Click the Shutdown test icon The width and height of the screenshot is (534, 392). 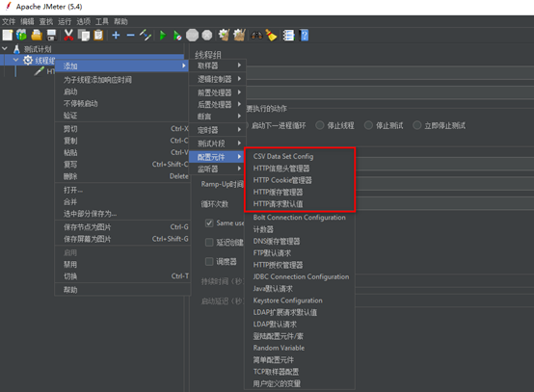[206, 35]
